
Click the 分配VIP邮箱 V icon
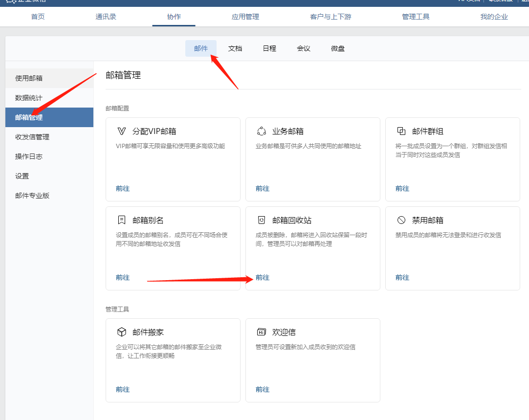[121, 131]
